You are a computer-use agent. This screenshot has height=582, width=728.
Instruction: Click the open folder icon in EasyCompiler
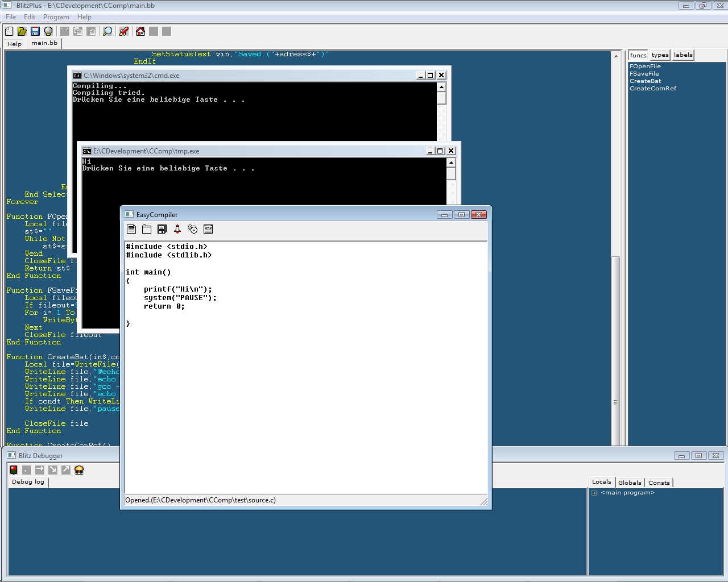coord(147,229)
